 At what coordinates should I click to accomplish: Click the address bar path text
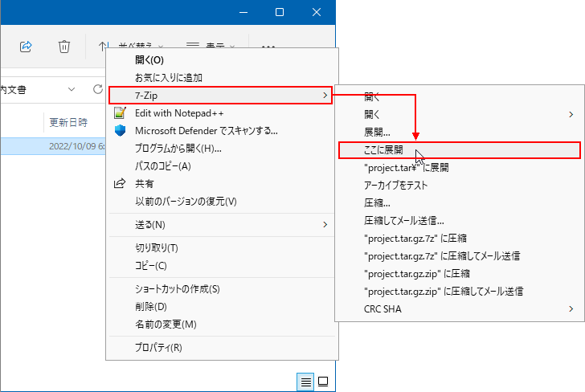tap(14, 89)
